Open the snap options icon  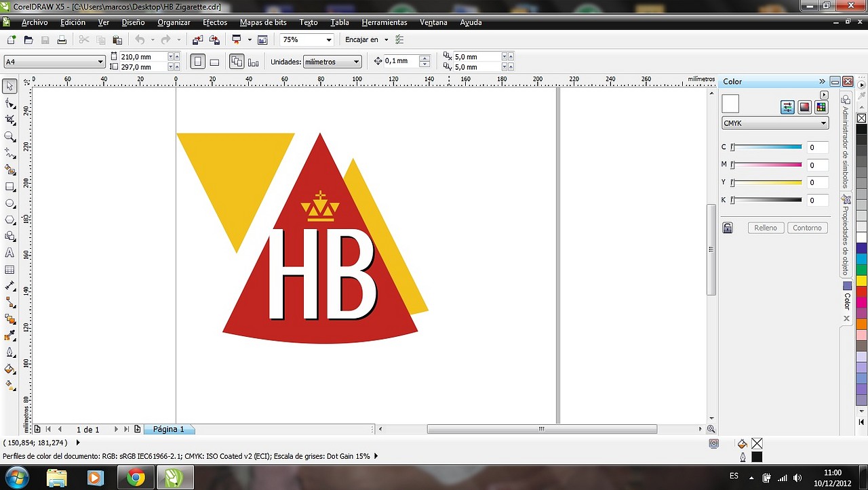[399, 40]
